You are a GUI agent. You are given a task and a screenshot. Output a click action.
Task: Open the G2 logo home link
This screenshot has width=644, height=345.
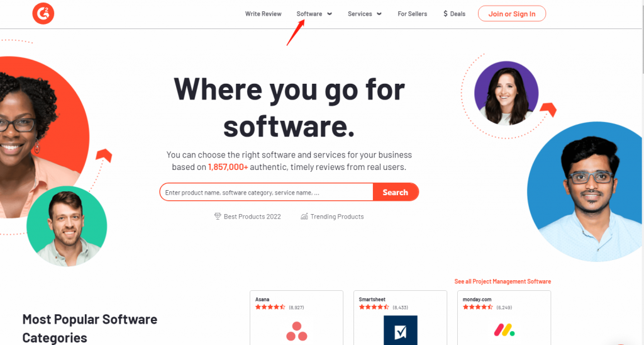click(x=43, y=14)
